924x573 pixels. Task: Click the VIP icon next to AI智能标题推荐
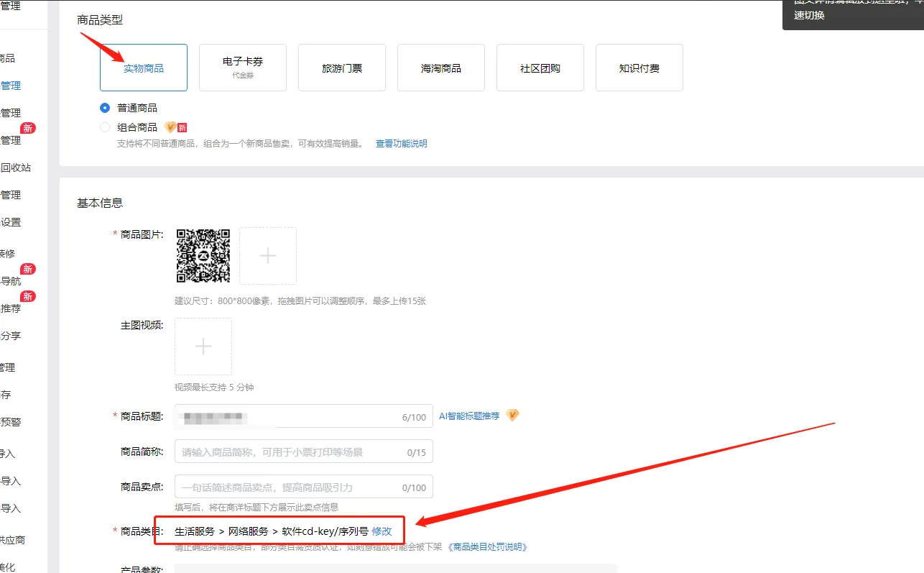coord(512,415)
